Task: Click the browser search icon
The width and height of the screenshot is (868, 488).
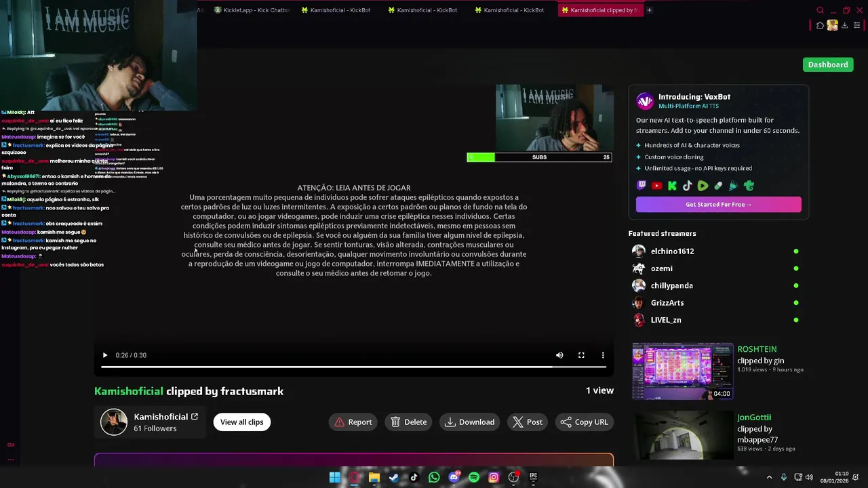Action: (x=820, y=10)
